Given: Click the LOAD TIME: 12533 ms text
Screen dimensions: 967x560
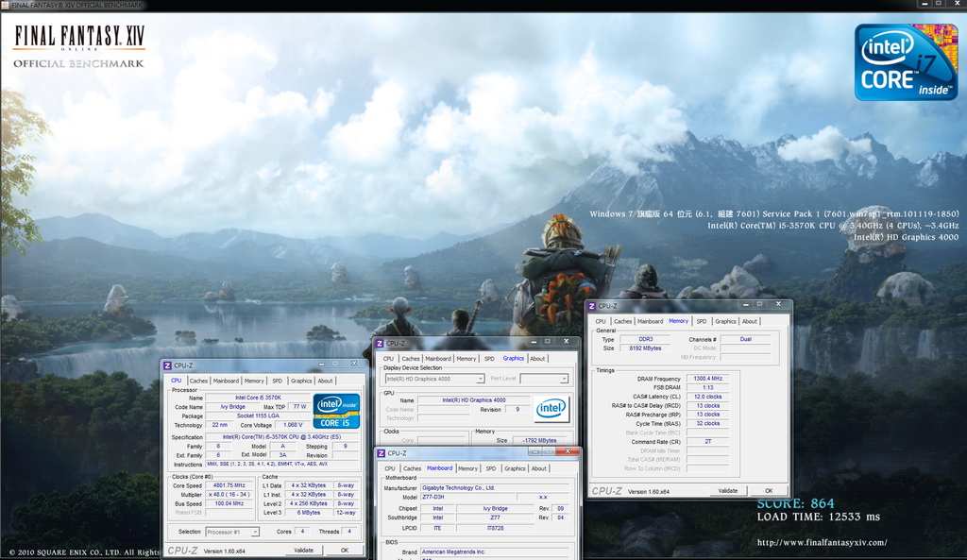Looking at the screenshot, I should pyautogui.click(x=819, y=517).
